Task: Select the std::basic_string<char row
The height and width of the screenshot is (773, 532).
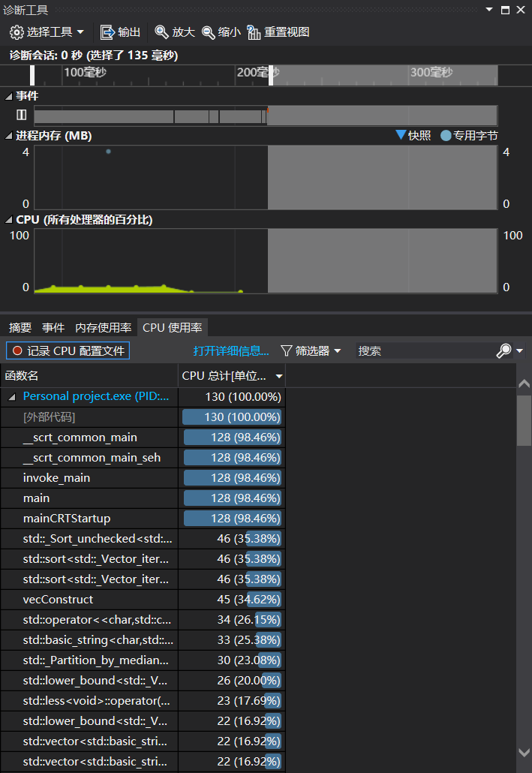Action: (143, 639)
